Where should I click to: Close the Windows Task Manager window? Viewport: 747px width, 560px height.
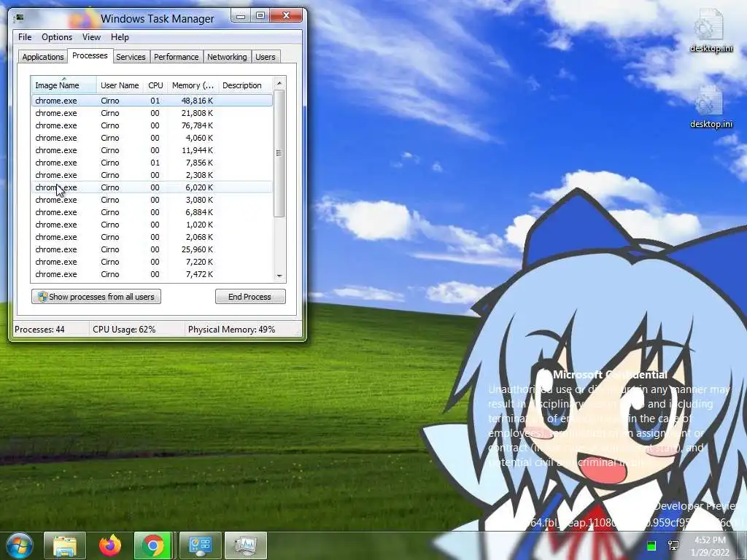(x=286, y=16)
